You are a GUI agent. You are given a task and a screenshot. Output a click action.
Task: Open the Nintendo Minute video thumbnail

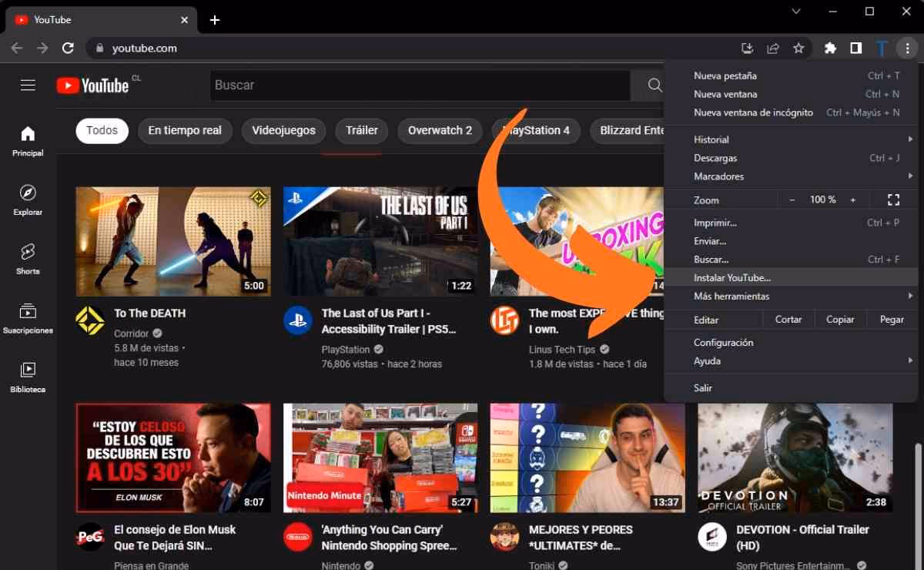click(380, 458)
